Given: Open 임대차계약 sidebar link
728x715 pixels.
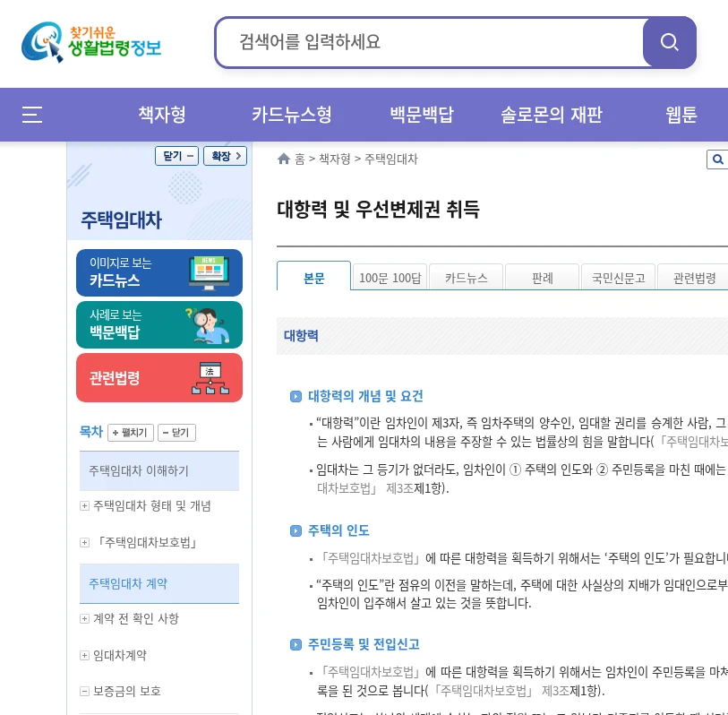Looking at the screenshot, I should [120, 656].
